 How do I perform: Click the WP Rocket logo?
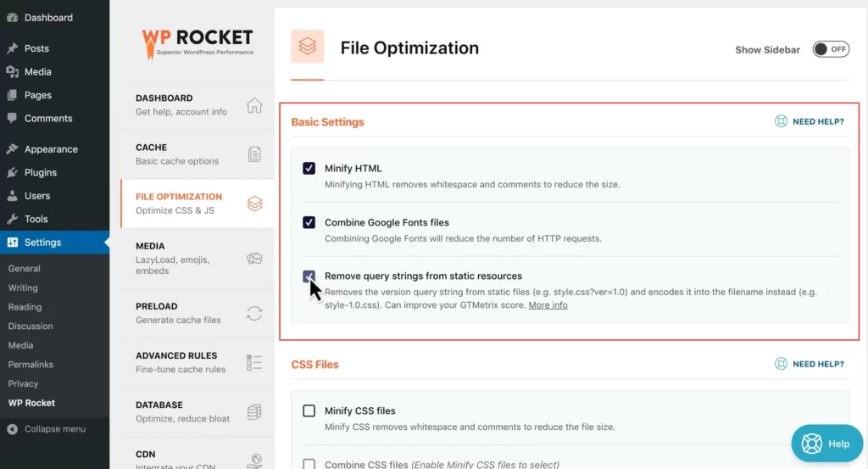tap(197, 42)
